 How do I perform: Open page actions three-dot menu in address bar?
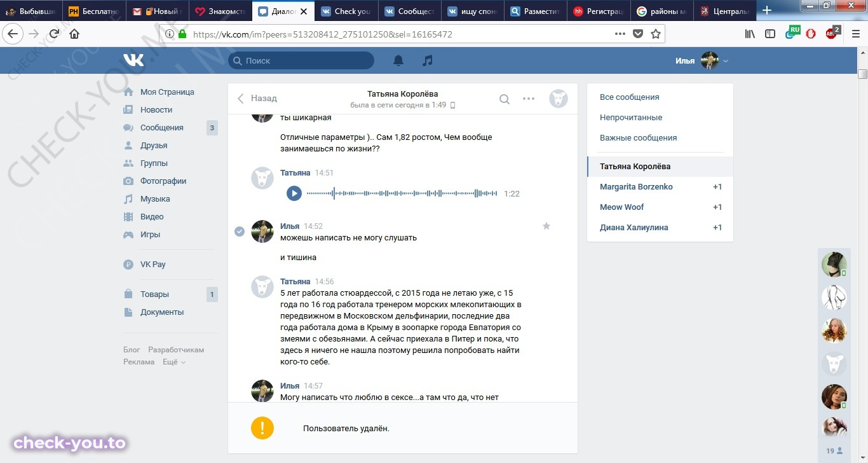[x=620, y=34]
